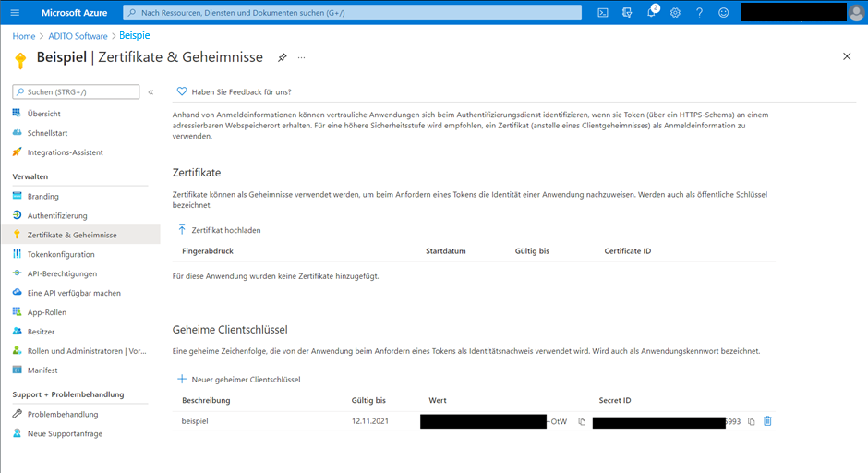Image resolution: width=868 pixels, height=473 pixels.
Task: Open the notifications bell
Action: tap(652, 12)
